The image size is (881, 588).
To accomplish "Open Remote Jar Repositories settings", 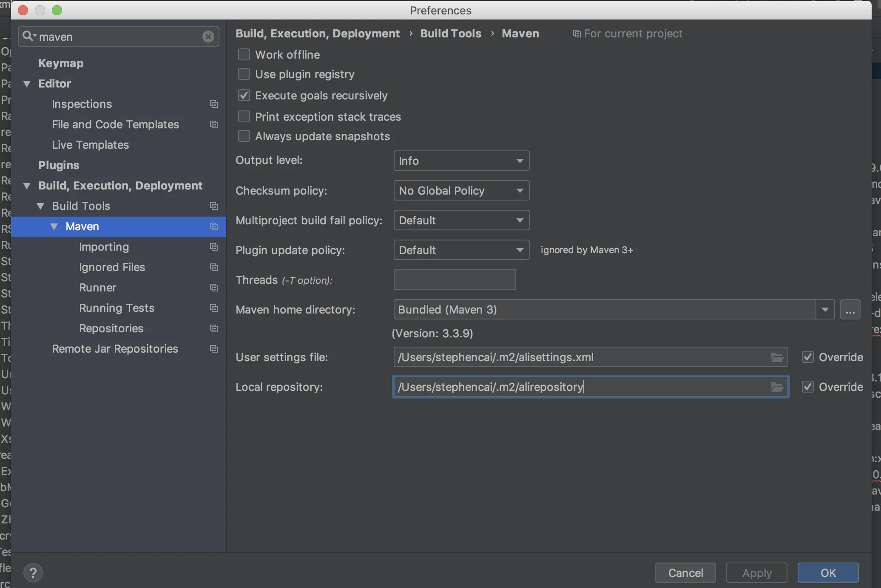I will point(115,349).
